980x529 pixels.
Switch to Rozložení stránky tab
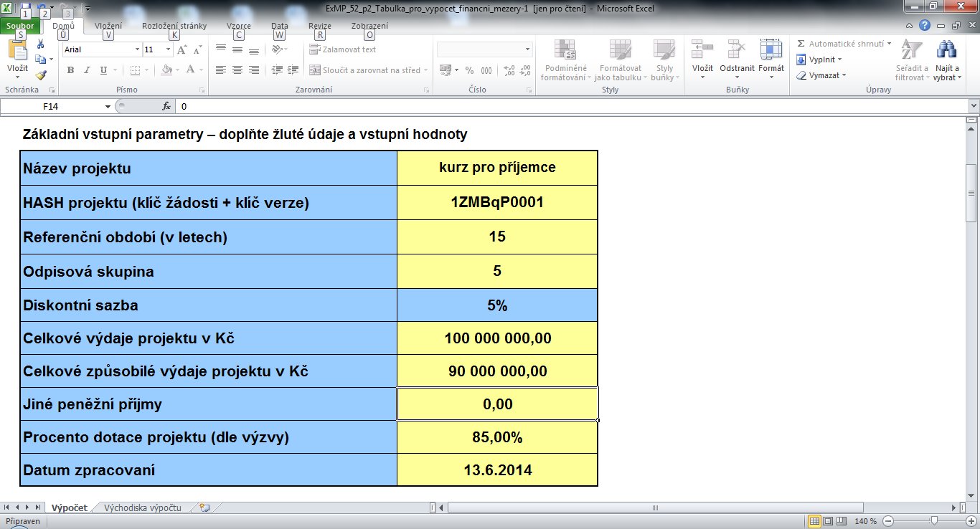(174, 26)
